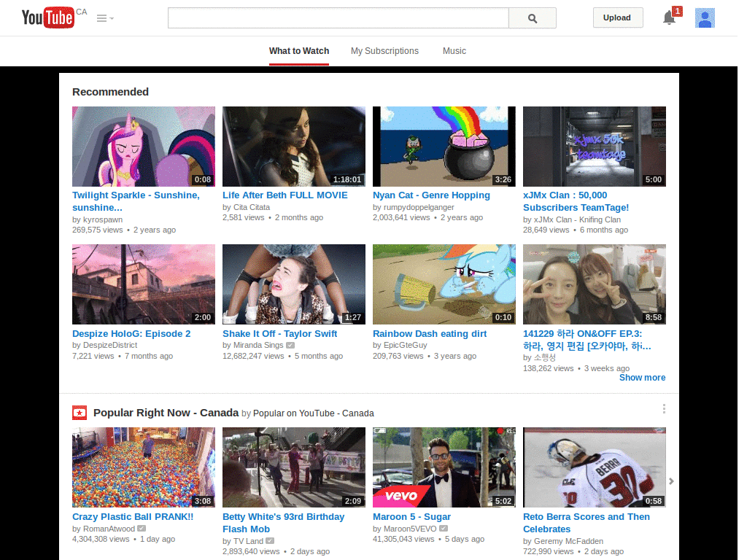Open Rainbow Dash eating dirt title
Screen dimensions: 747x560
click(x=430, y=334)
